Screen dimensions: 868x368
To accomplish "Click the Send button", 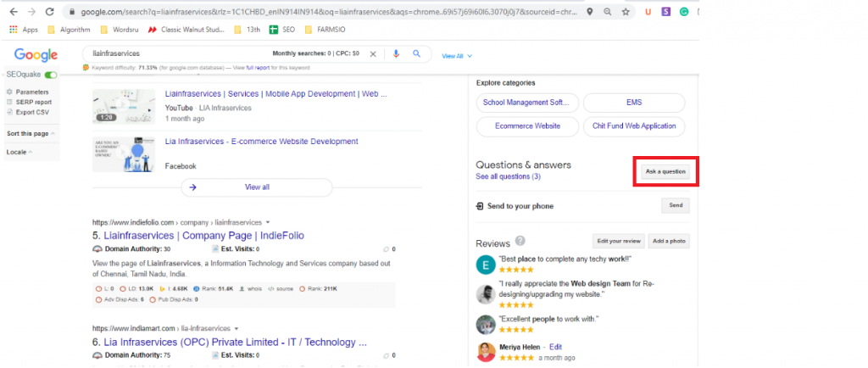I will pos(676,205).
